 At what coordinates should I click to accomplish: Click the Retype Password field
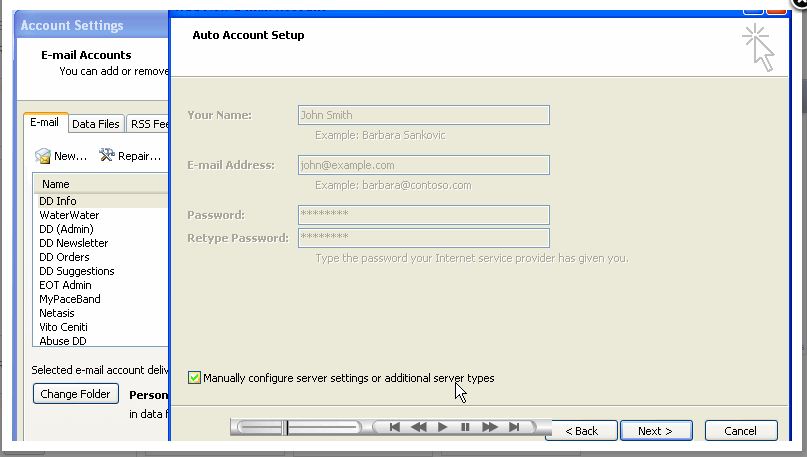424,238
